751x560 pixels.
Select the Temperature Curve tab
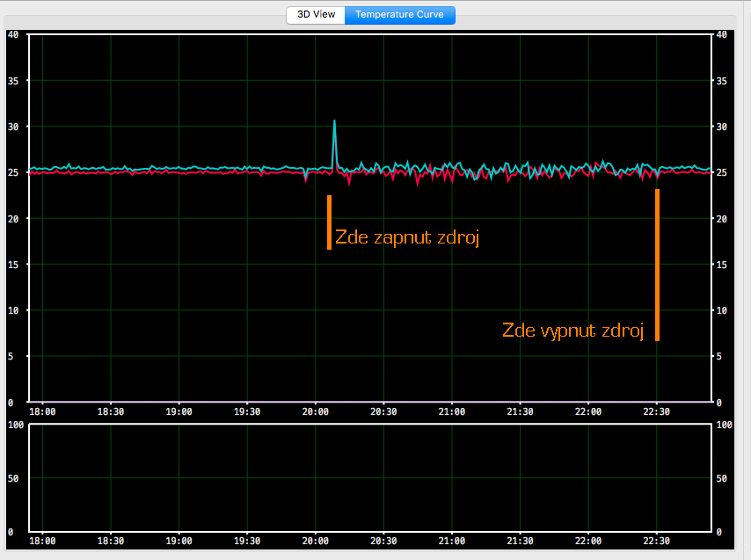[399, 15]
